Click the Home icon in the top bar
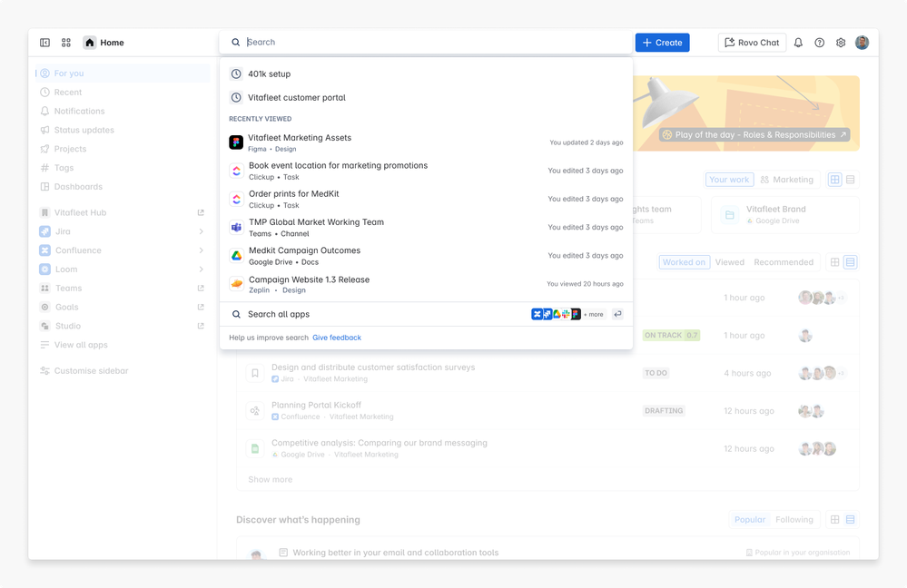Image resolution: width=907 pixels, height=588 pixels. [90, 43]
